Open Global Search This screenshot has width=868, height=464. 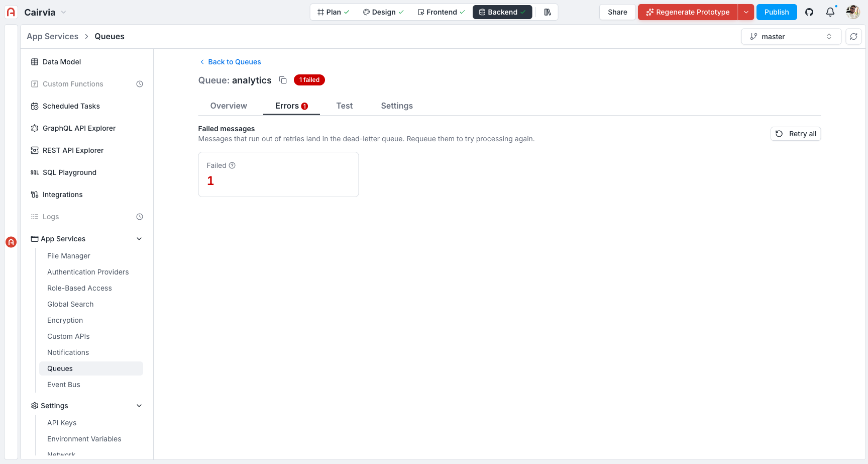tap(91, 304)
